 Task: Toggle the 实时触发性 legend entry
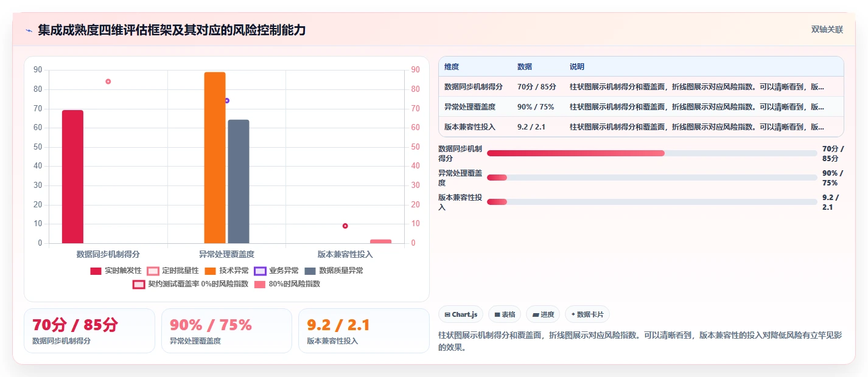click(x=116, y=271)
